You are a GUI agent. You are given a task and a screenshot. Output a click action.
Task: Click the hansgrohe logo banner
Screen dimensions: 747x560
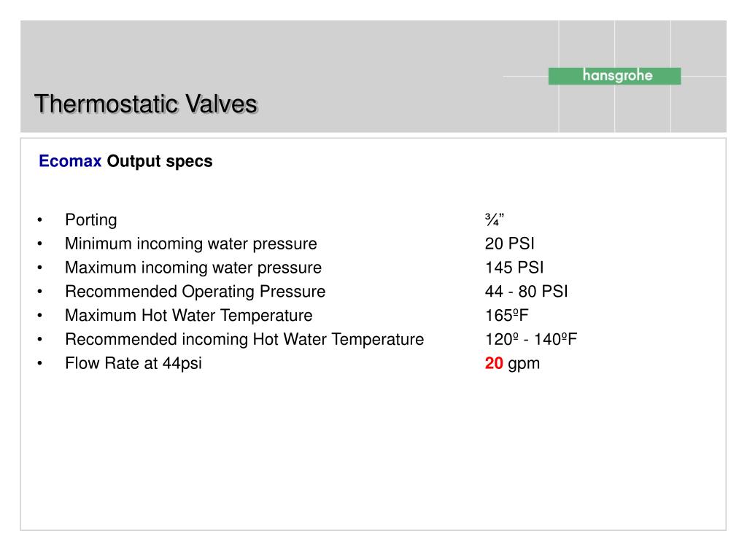(614, 76)
